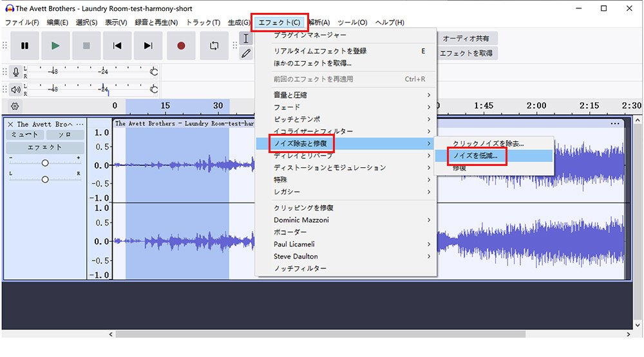Expand the ピッチとテンポ submenu

[345, 119]
